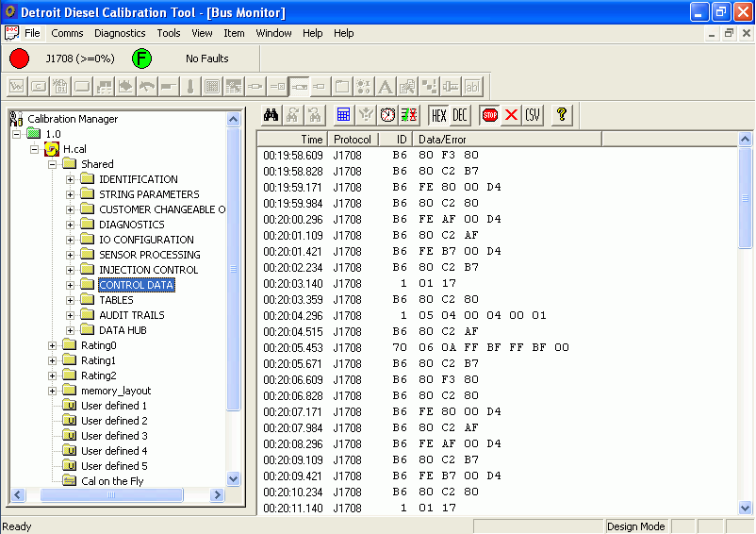Collapse the 1.0 tree node
This screenshot has width=756, height=534.
17,134
